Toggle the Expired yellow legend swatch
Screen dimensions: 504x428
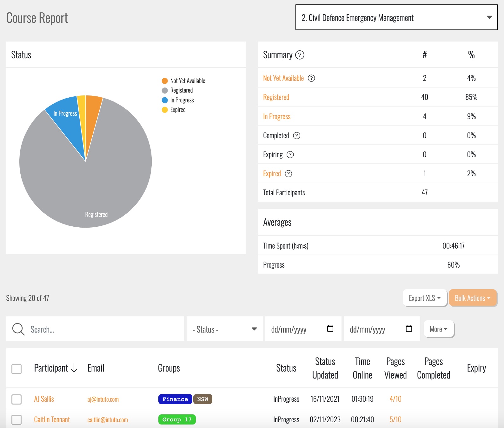coord(165,110)
